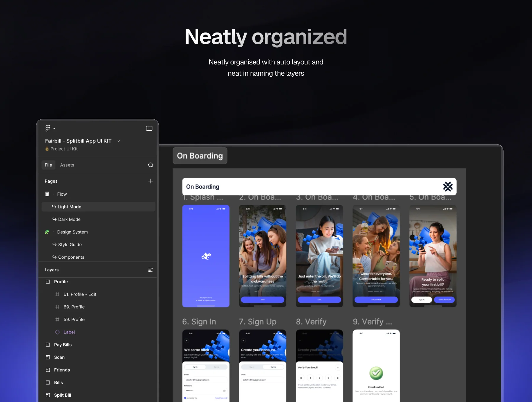The image size is (532, 402).
Task: Click the green email verified checkmark
Action: (376, 373)
